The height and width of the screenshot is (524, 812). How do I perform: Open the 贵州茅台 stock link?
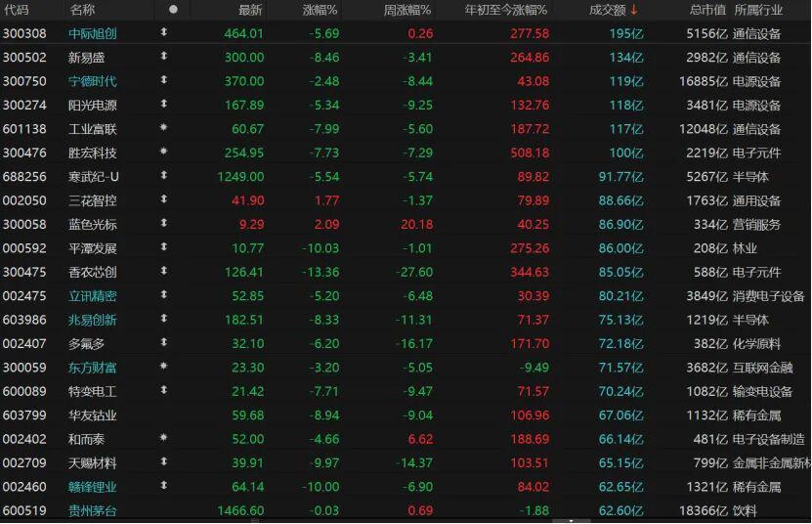(93, 510)
